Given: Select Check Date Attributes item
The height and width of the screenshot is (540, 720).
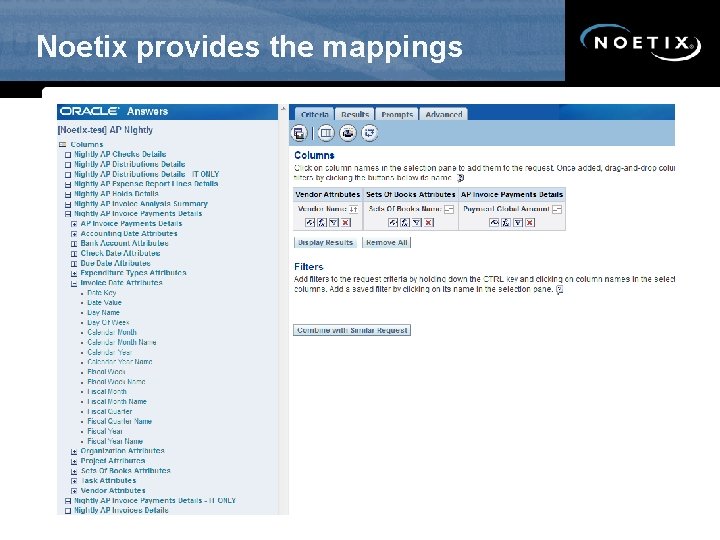Looking at the screenshot, I should (x=120, y=253).
